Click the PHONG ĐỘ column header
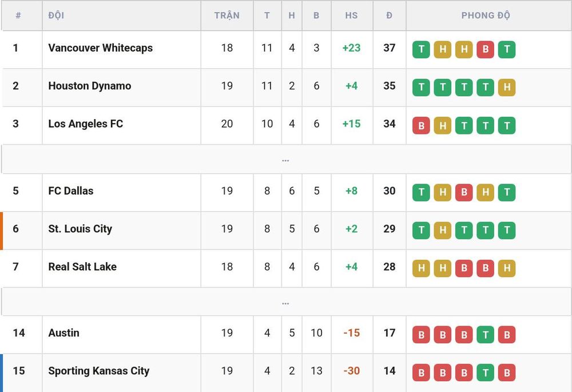 click(486, 15)
